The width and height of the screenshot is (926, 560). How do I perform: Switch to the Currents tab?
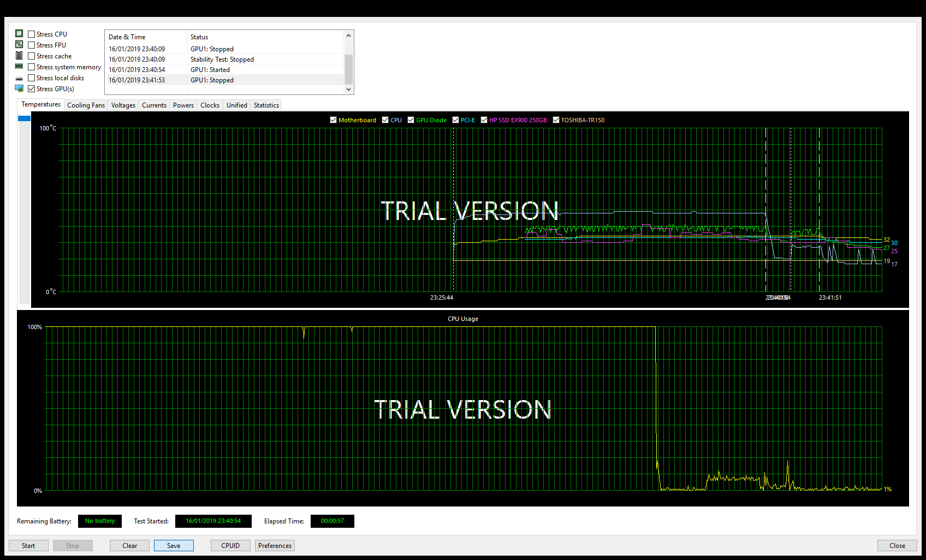[x=155, y=105]
